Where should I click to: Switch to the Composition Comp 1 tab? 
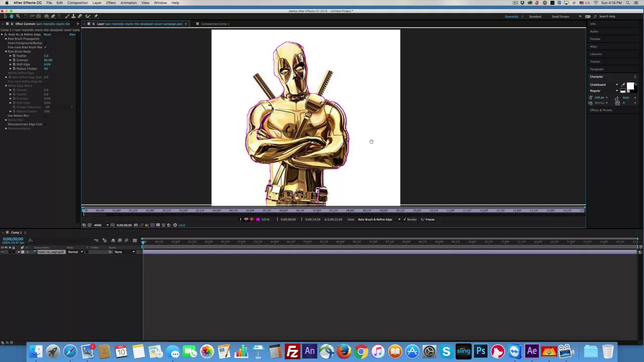(x=215, y=24)
